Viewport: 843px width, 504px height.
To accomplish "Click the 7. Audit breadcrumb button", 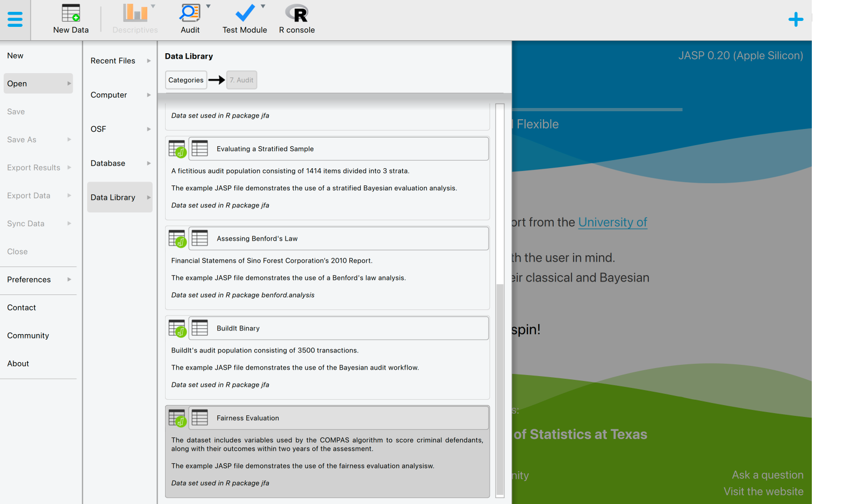I will tap(241, 80).
